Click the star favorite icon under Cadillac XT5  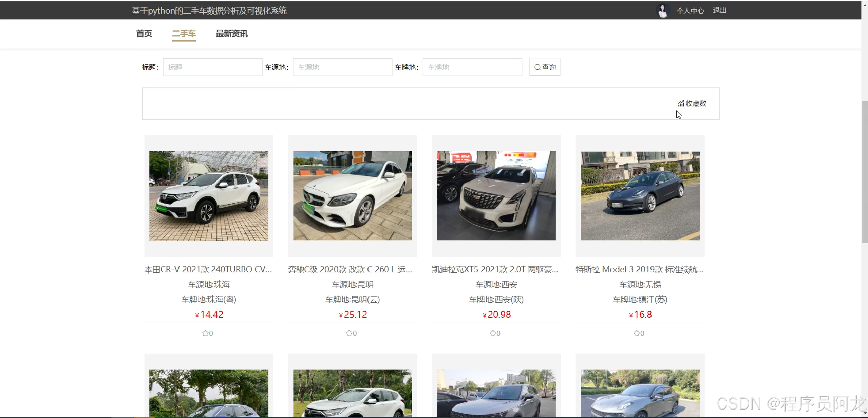tap(493, 333)
